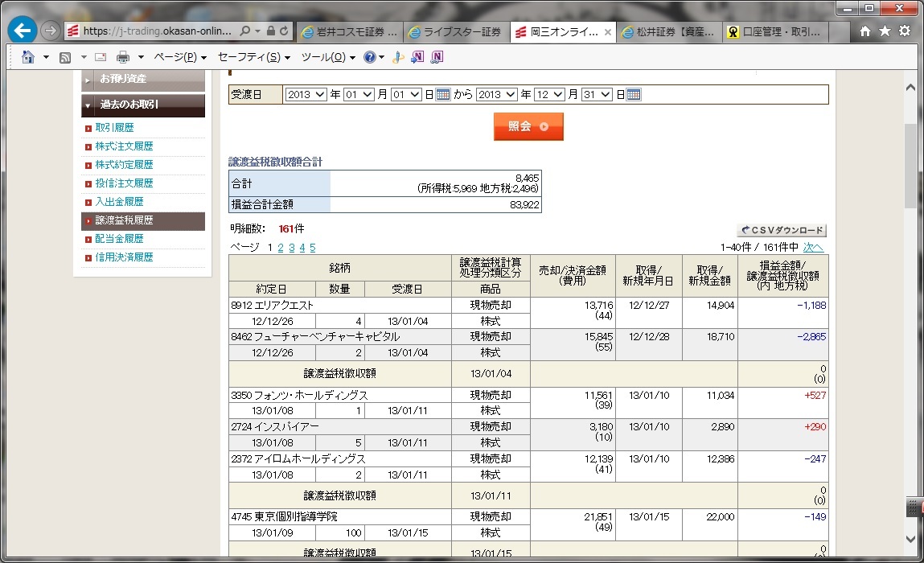Click the CSVダウンロード button
The image size is (924, 563).
(782, 231)
